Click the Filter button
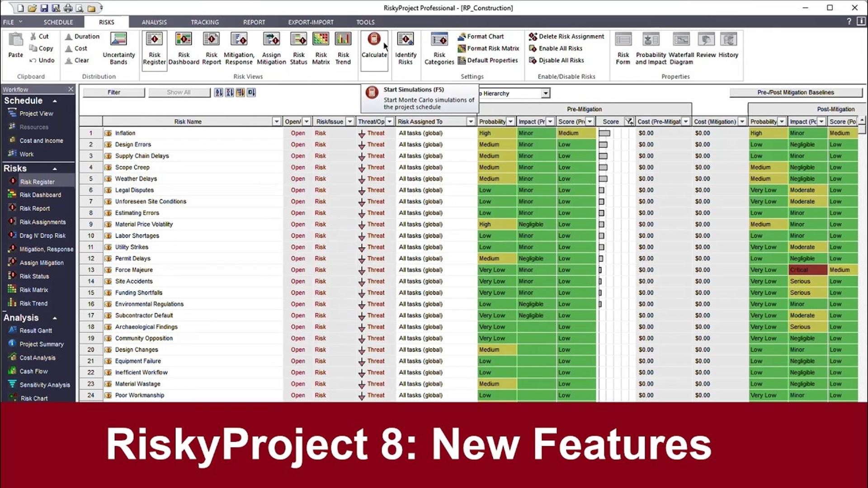The width and height of the screenshot is (868, 488). (x=114, y=92)
